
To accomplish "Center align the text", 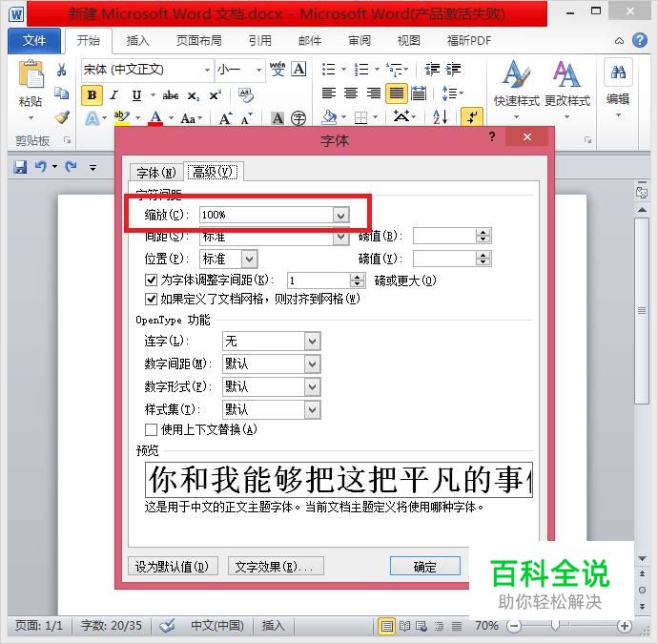I will (x=351, y=93).
